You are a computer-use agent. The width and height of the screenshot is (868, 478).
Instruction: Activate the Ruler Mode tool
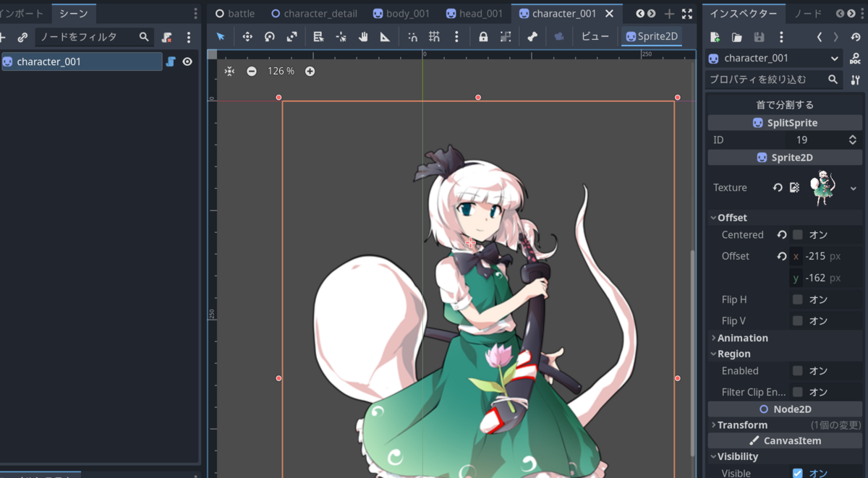click(x=385, y=36)
